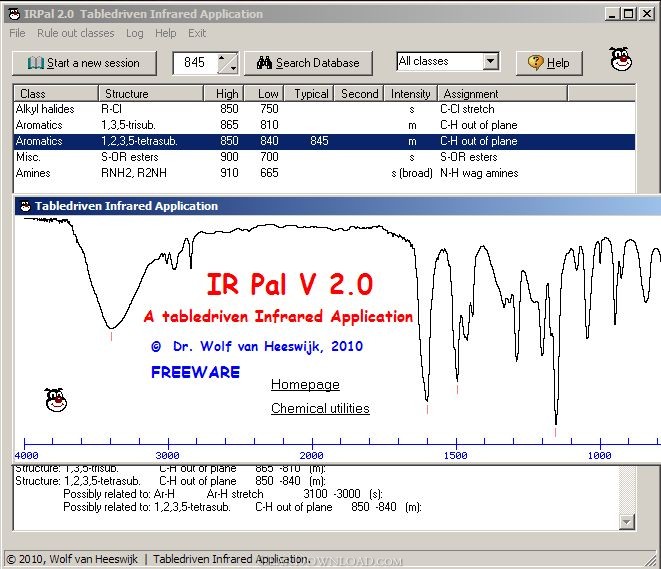Viewport: 661px width, 569px height.
Task: Click the High column header
Action: pos(224,94)
